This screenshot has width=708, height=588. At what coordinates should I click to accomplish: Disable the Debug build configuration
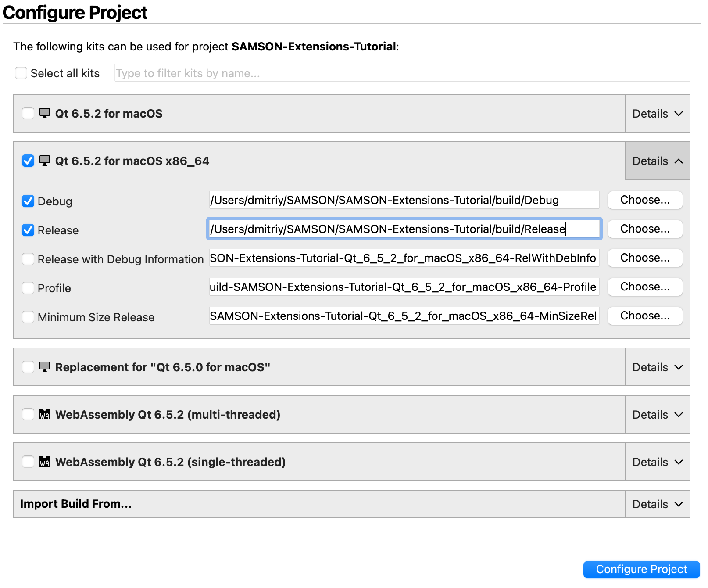pos(28,201)
